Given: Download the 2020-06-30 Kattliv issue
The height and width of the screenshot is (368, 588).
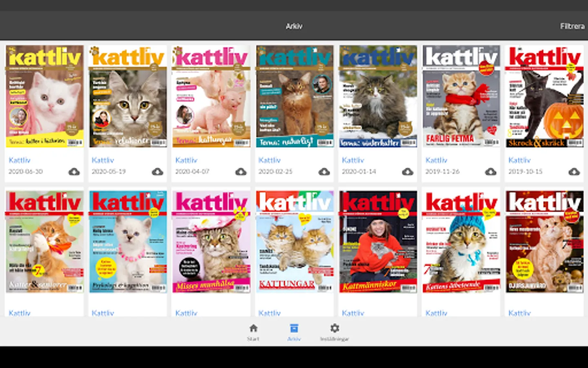Looking at the screenshot, I should tap(74, 172).
